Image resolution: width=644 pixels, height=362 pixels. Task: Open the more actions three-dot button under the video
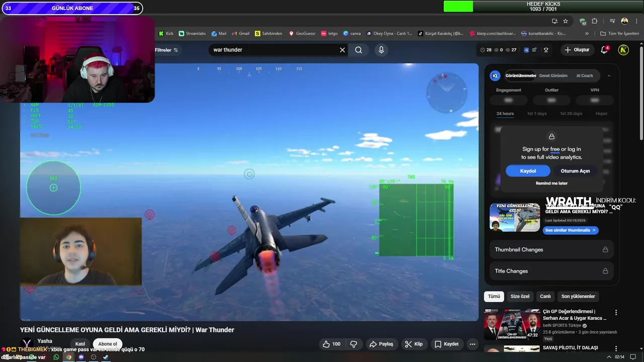[x=472, y=344]
